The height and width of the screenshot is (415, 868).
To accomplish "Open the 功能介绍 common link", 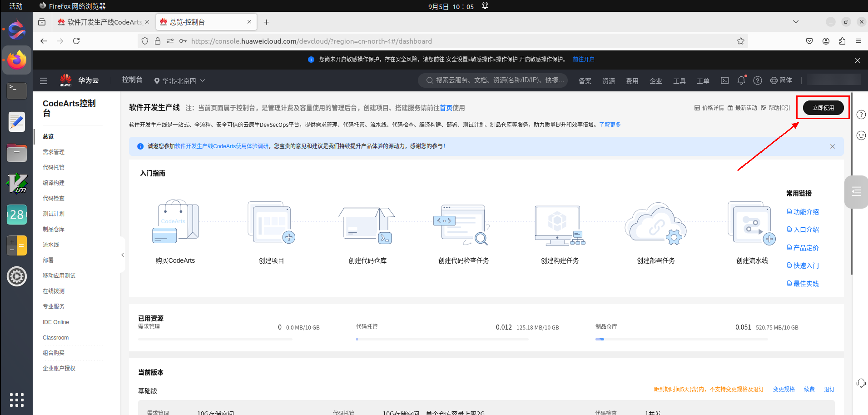I will (803, 212).
